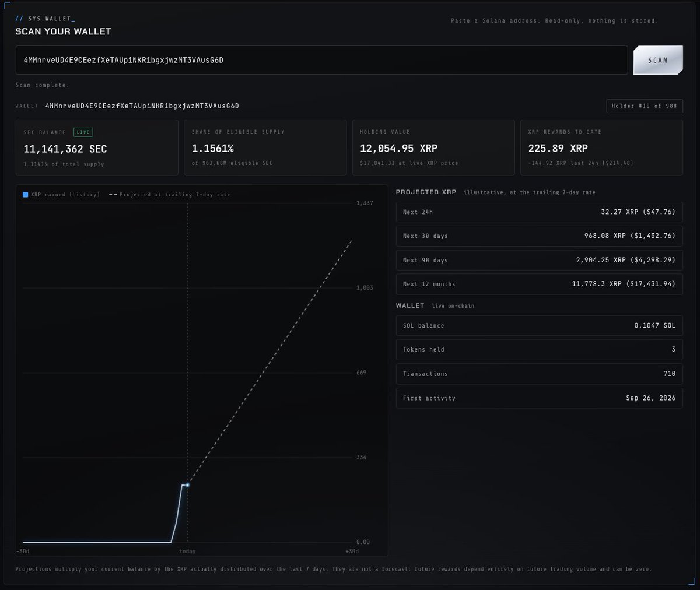Select the 12,054.95 XRP holding value
This screenshot has height=590, width=700.
398,149
